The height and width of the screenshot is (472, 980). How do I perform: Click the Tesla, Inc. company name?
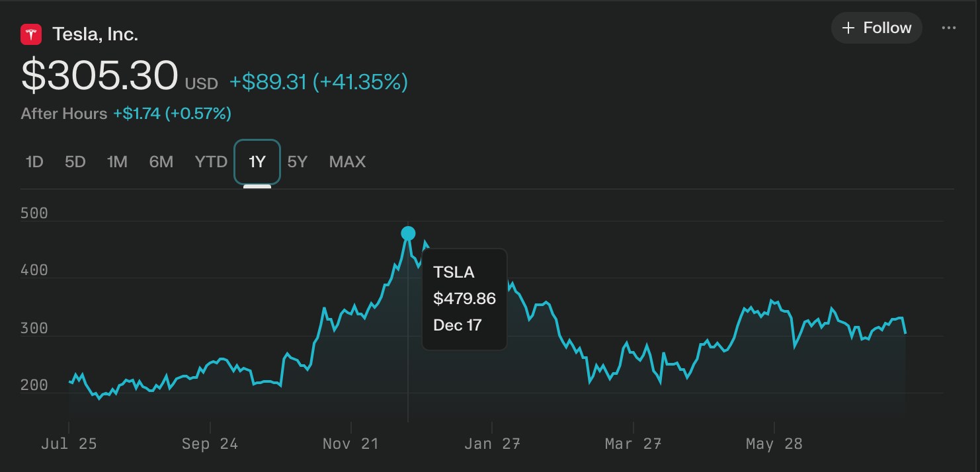point(95,34)
